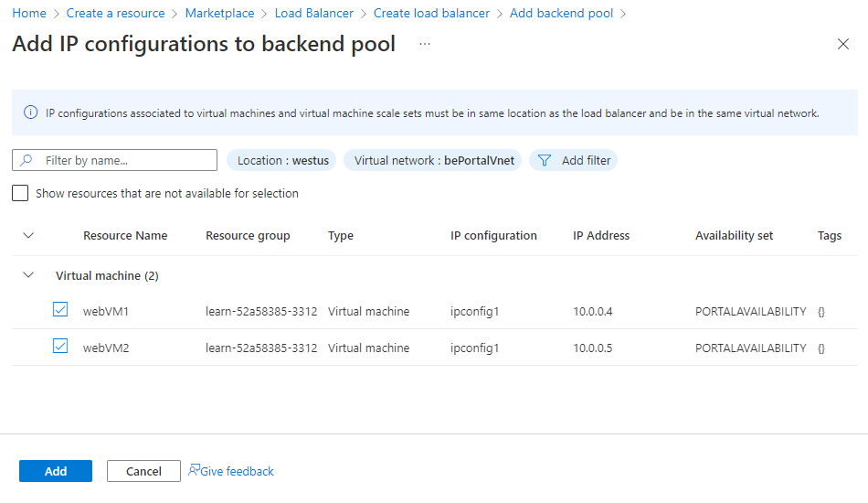Click the {} tags value for webVM2
Image resolution: width=868 pixels, height=503 pixels.
click(821, 348)
